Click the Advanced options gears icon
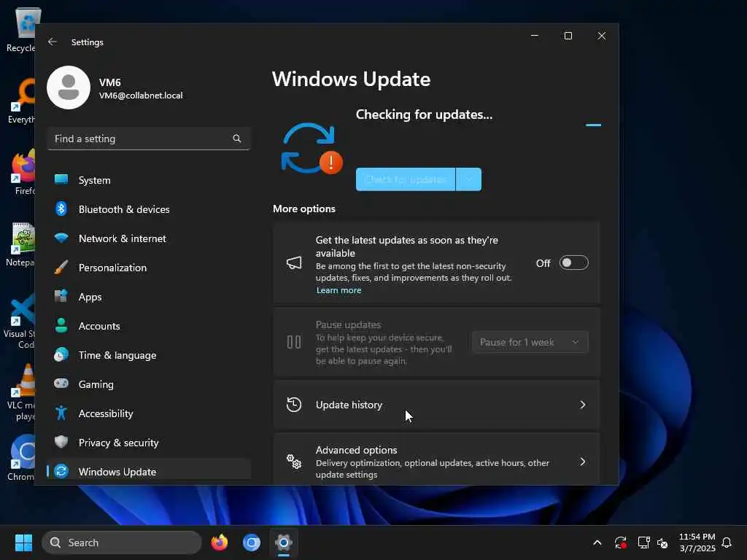Image resolution: width=747 pixels, height=560 pixels. click(x=294, y=462)
